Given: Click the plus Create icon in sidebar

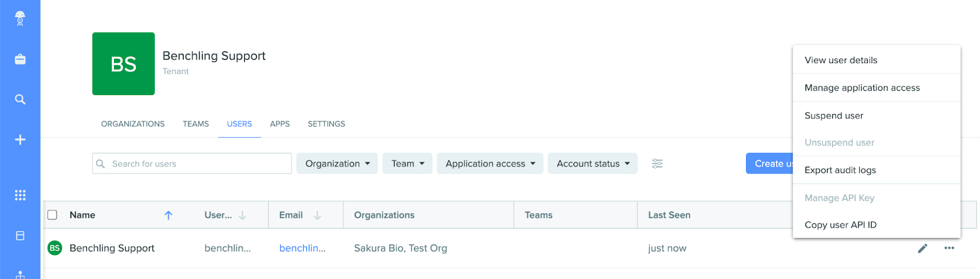Looking at the screenshot, I should tap(20, 140).
